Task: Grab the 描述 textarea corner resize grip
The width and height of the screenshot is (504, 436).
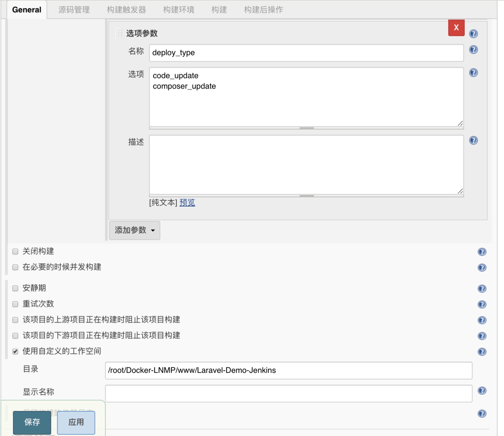Action: (460, 191)
